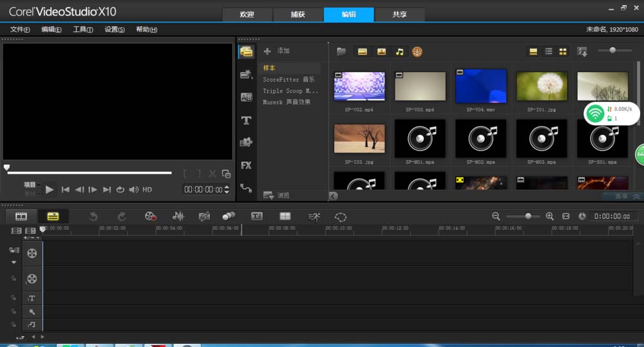Switch to Storyboard view
Image resolution: width=644 pixels, height=347 pixels.
pos(21,216)
